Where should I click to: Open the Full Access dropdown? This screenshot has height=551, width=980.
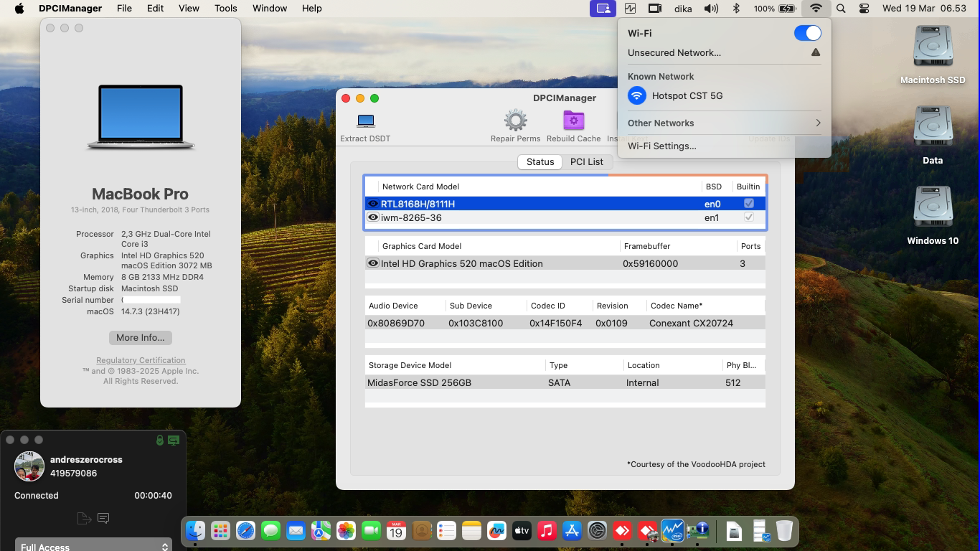(92, 546)
